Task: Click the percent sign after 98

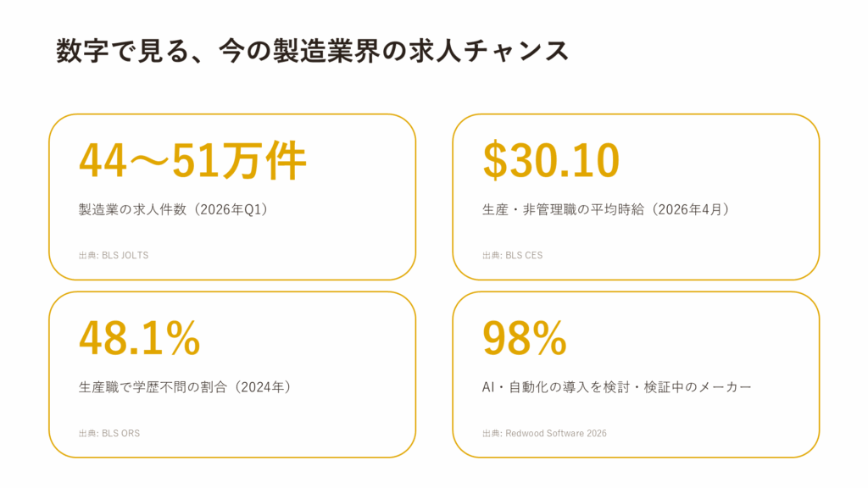Action: [549, 338]
